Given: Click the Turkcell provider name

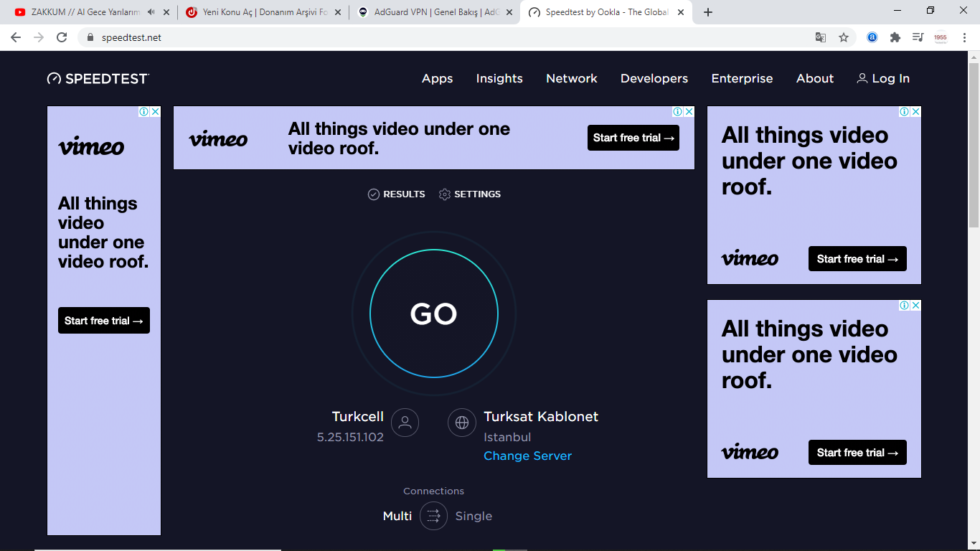Looking at the screenshot, I should pos(358,417).
